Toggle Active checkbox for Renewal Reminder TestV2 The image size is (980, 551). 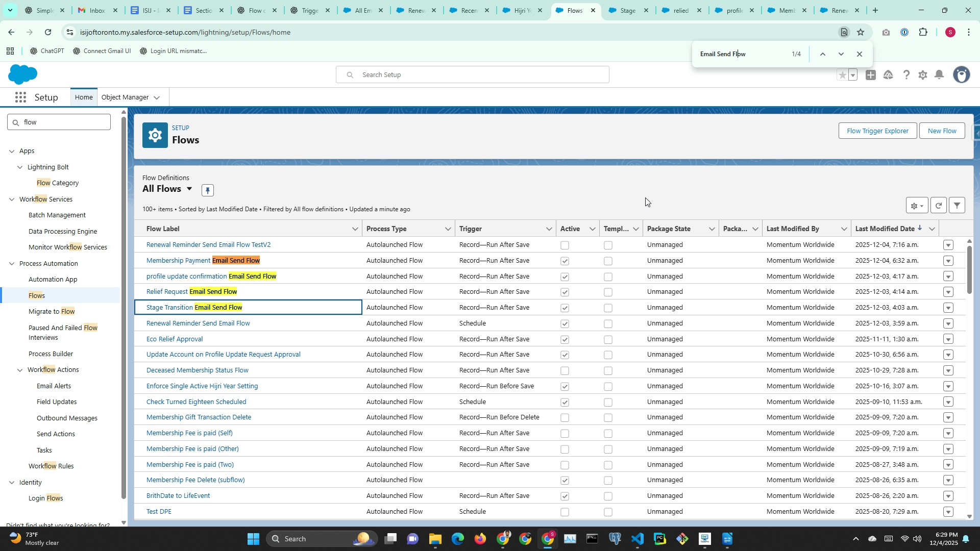coord(565,245)
